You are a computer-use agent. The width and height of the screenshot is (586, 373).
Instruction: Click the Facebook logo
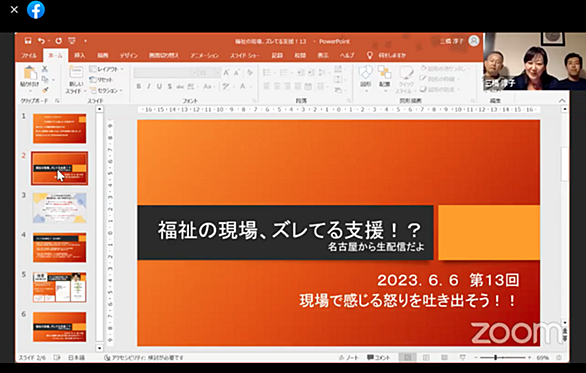click(x=36, y=10)
